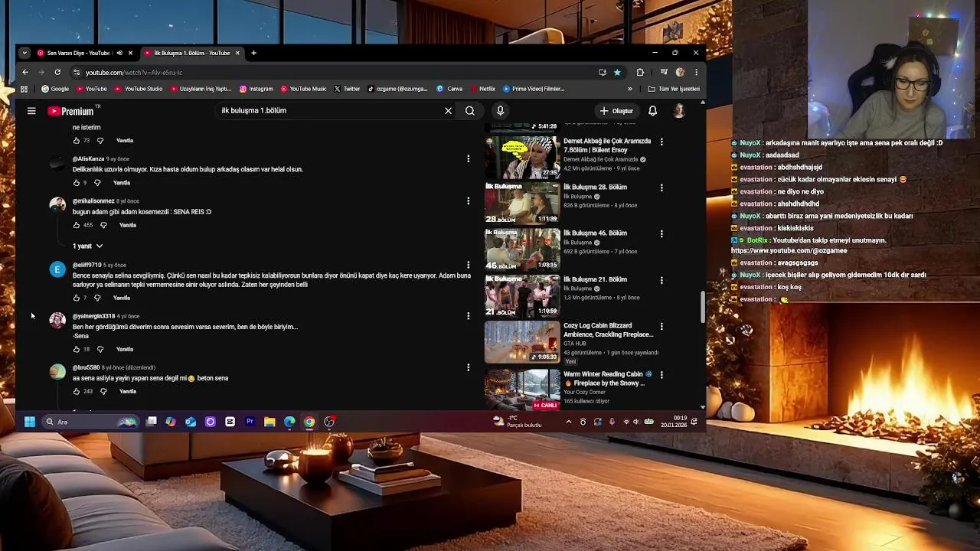Open the Google bookmark

(x=54, y=89)
